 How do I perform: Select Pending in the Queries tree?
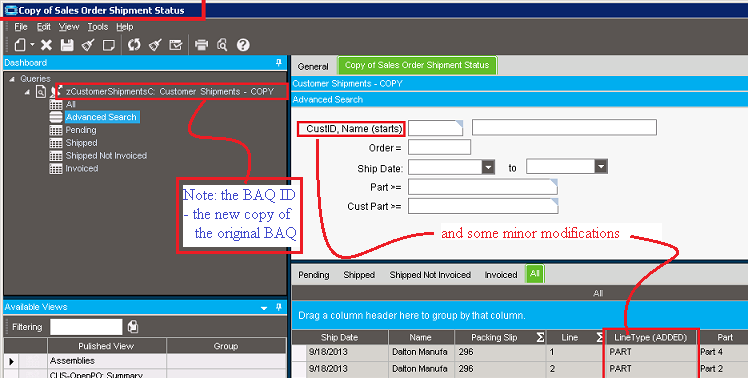click(x=81, y=130)
